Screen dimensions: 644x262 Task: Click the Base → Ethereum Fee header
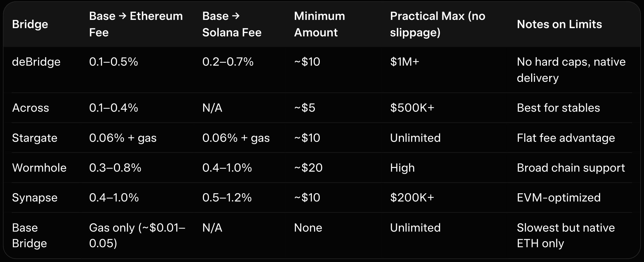coord(136,24)
